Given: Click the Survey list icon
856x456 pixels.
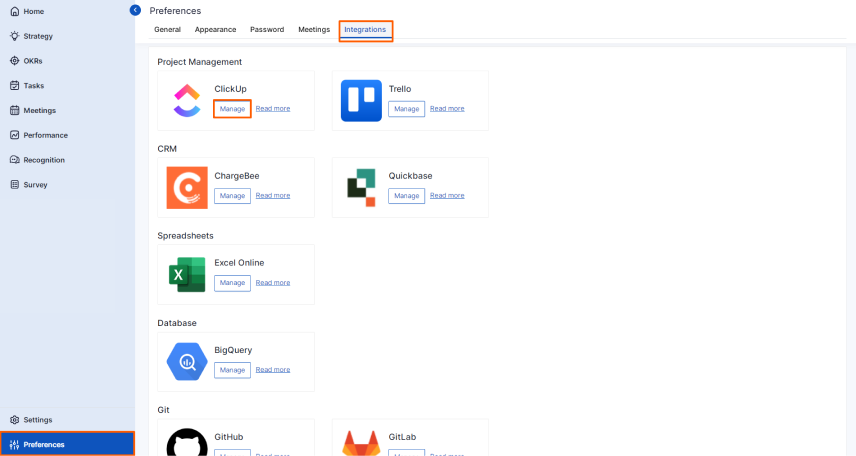Looking at the screenshot, I should tap(15, 185).
